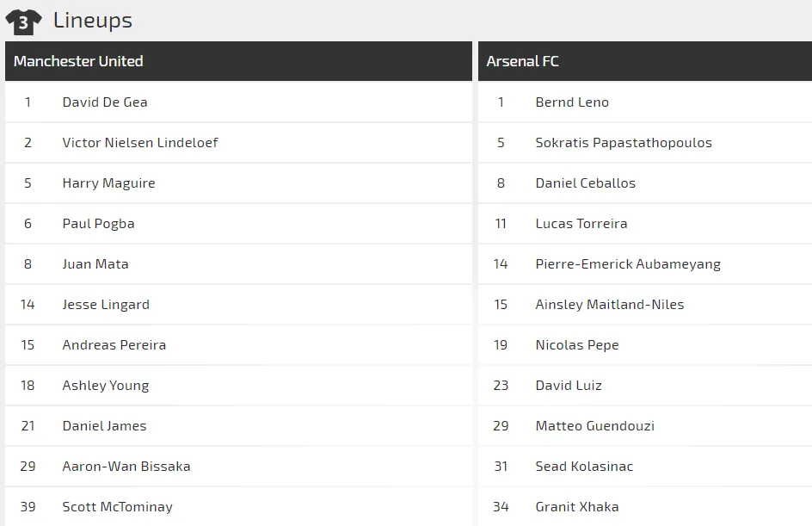This screenshot has width=812, height=526.
Task: Open Bernd Leno's player page
Action: coord(572,102)
